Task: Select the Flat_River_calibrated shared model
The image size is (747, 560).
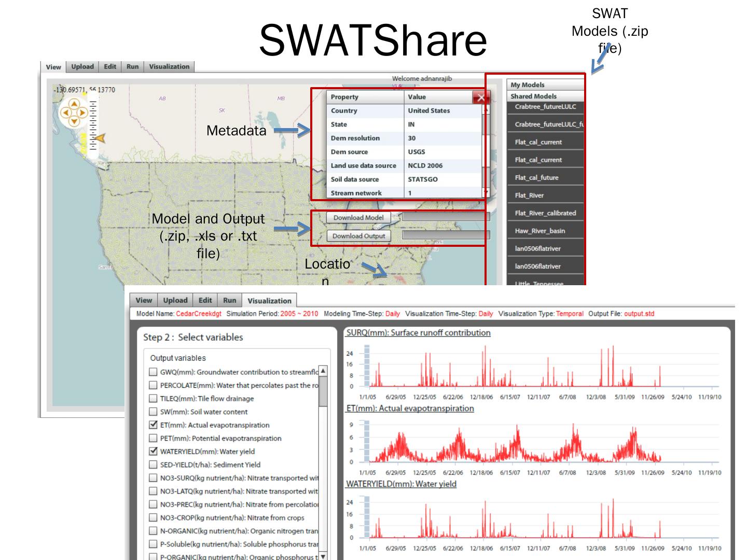Action: point(545,213)
